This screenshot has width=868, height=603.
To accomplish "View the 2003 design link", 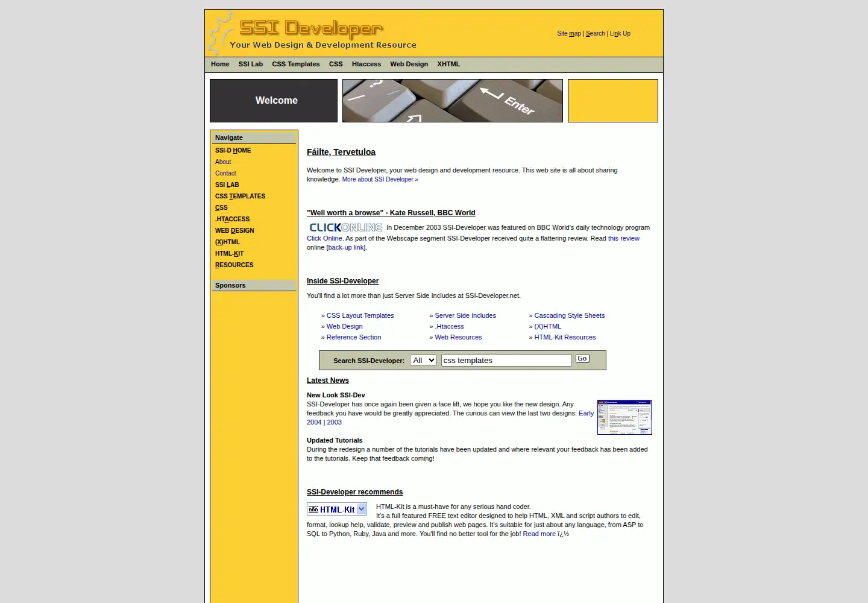I will [x=335, y=423].
